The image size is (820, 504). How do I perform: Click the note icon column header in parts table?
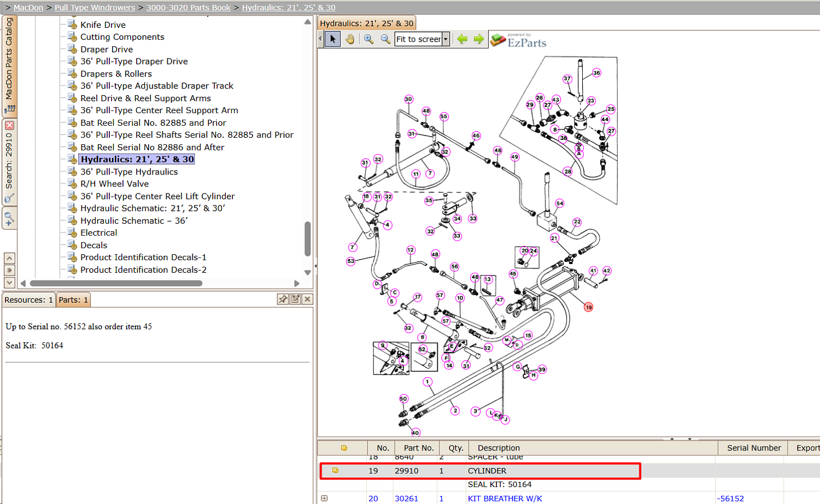[x=344, y=448]
